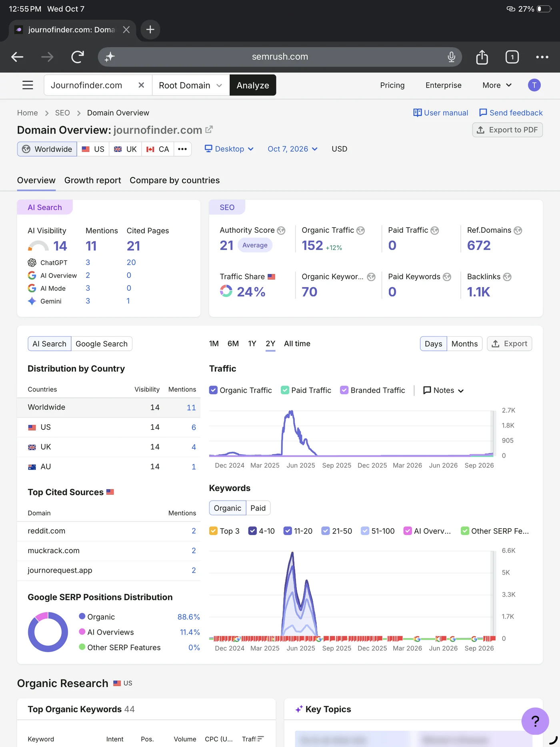Open the Notes dropdown
Viewport: 560px width, 747px height.
pyautogui.click(x=443, y=390)
